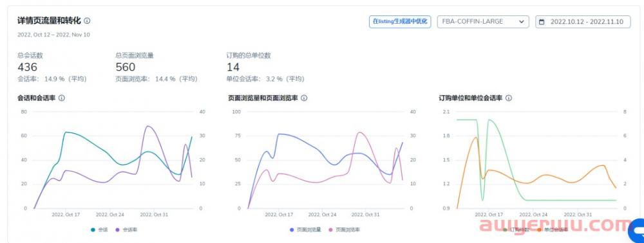Viewport: 644px width, 243px height.
Task: Click the 2022, Oct 12 – 2022, Nov 10 subtitle
Action: click(53, 35)
